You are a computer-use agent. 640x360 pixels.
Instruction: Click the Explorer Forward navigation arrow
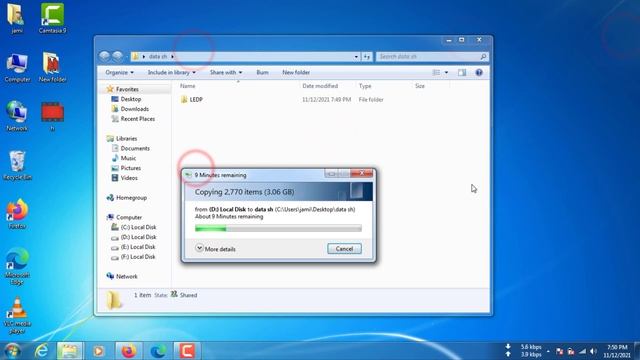tap(118, 56)
